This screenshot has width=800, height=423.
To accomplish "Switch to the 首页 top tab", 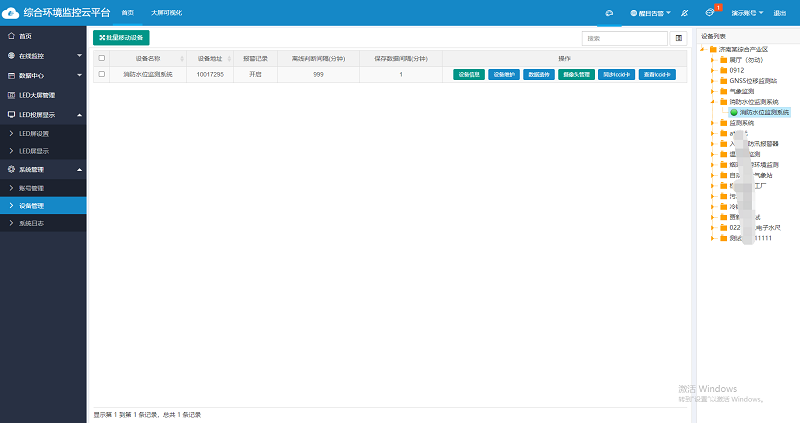I will [128, 13].
